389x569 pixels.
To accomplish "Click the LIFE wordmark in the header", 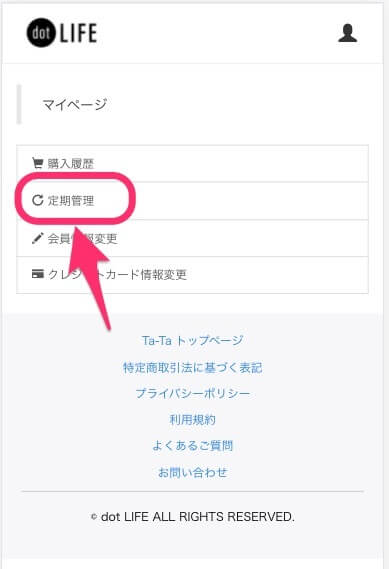I will point(78,33).
